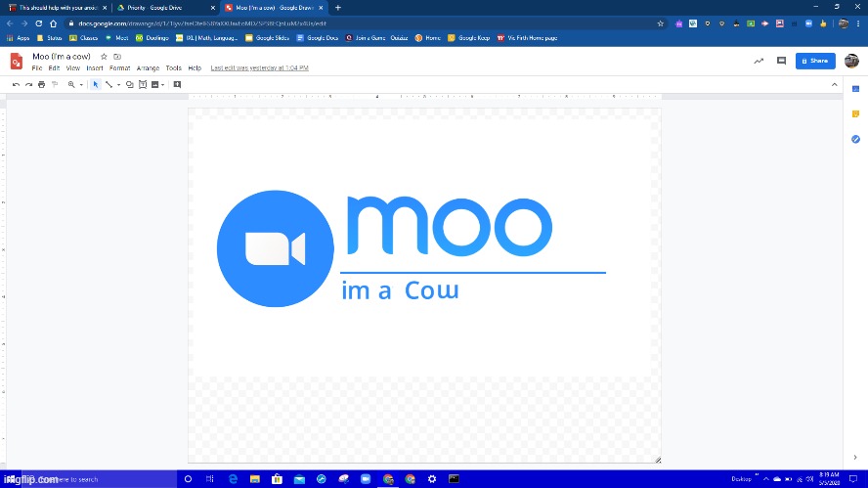Open the Calendar side panel icon
The width and height of the screenshot is (868, 488).
(x=855, y=89)
